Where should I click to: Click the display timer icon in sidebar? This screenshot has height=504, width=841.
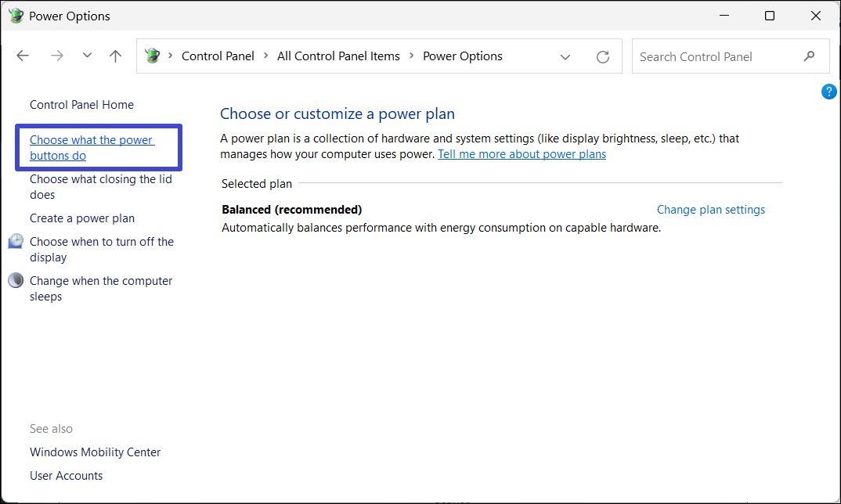coord(16,241)
